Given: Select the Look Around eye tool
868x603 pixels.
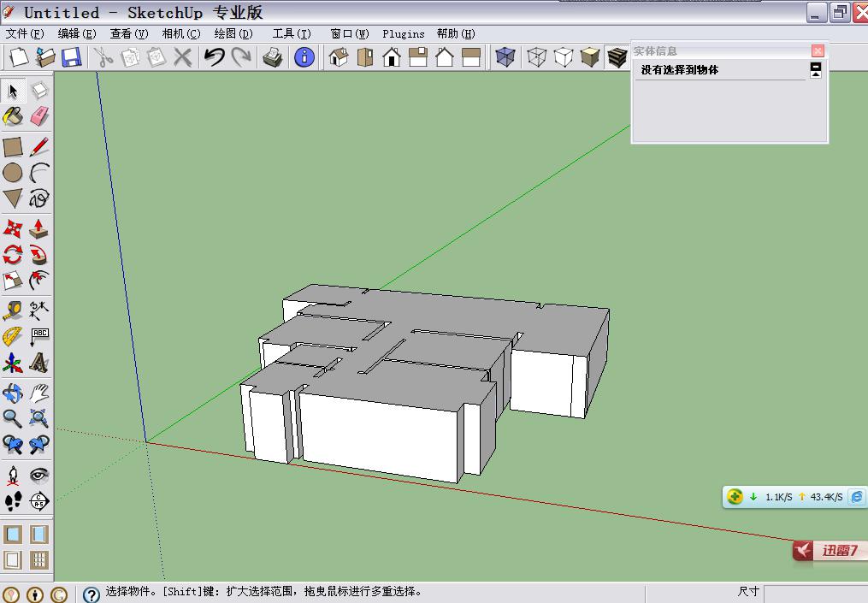Looking at the screenshot, I should point(39,475).
